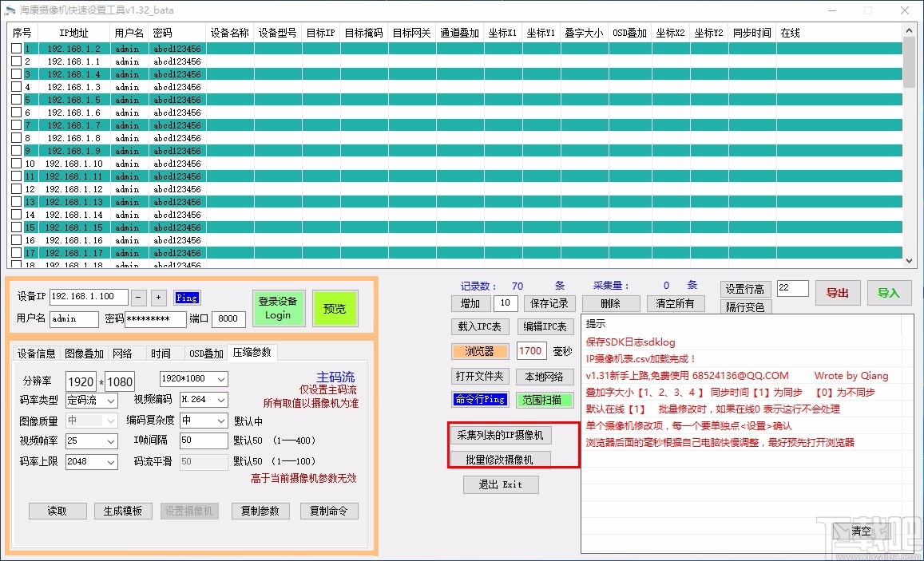This screenshot has height=561, width=924.
Task: Launch the orange 浏览器 browser button
Action: click(480, 351)
